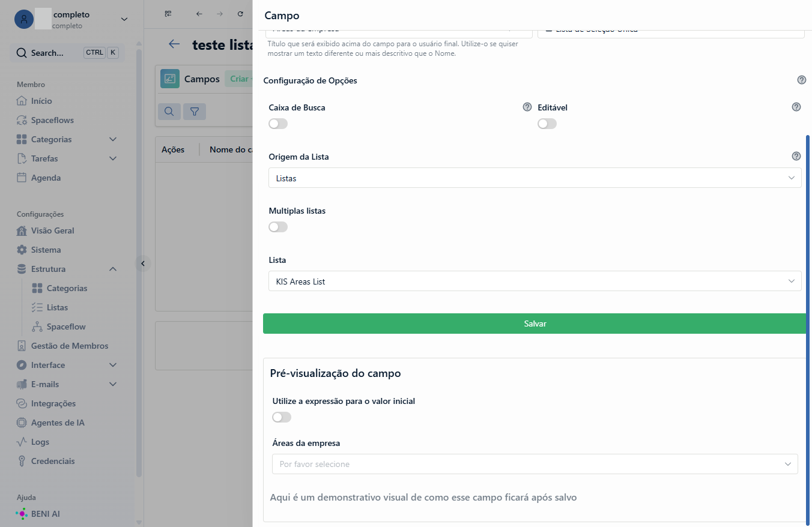Viewport: 812px width, 527px height.
Task: Click the chip icon beside Agentes de IA
Action: tap(22, 423)
